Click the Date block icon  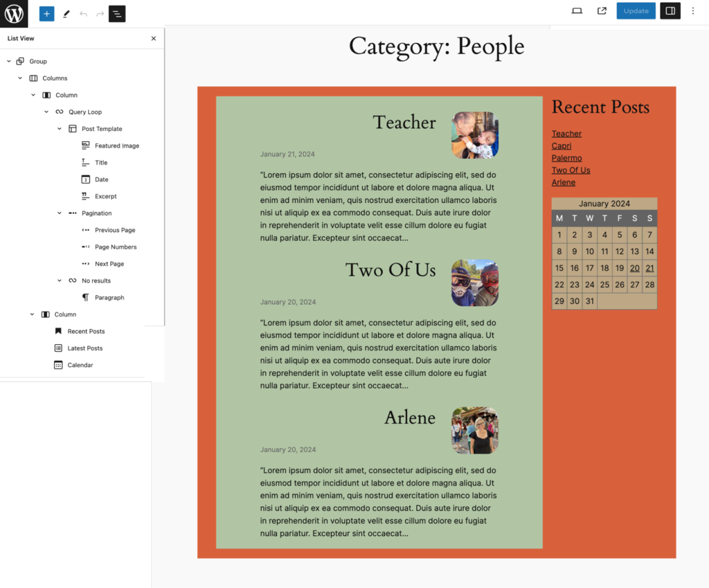pos(85,179)
